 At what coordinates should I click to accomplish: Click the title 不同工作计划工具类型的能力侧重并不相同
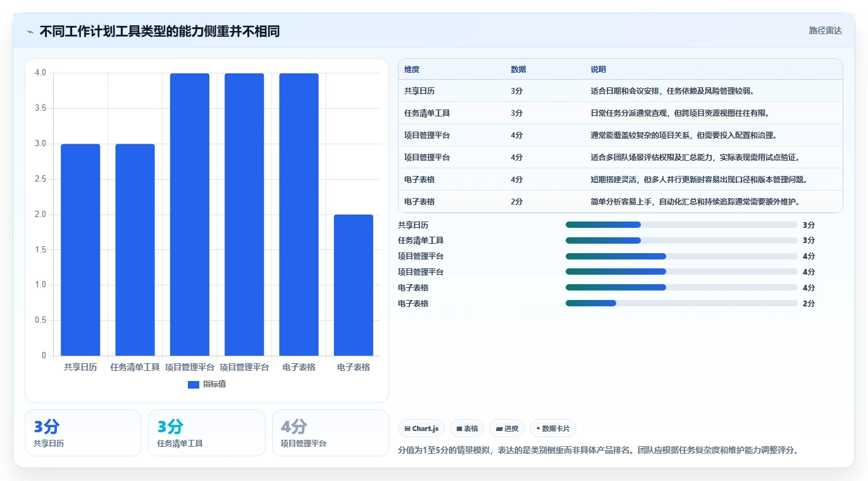click(x=159, y=32)
